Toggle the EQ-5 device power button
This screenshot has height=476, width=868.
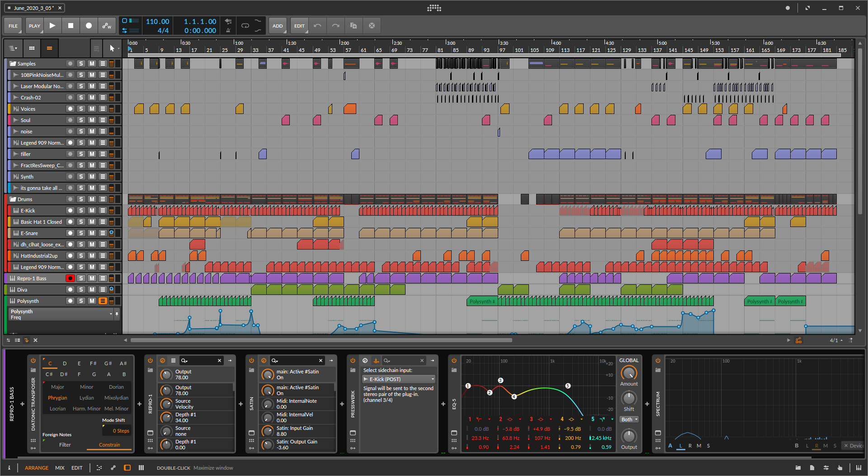pyautogui.click(x=454, y=361)
